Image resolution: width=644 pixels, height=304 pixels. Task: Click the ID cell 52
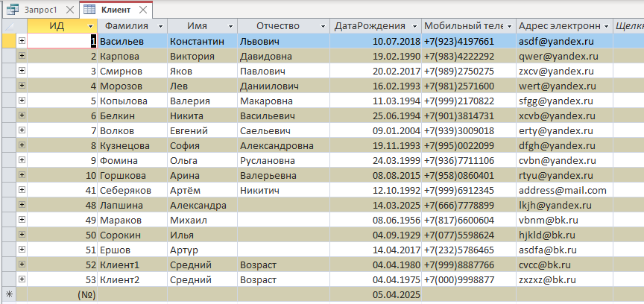pos(62,265)
